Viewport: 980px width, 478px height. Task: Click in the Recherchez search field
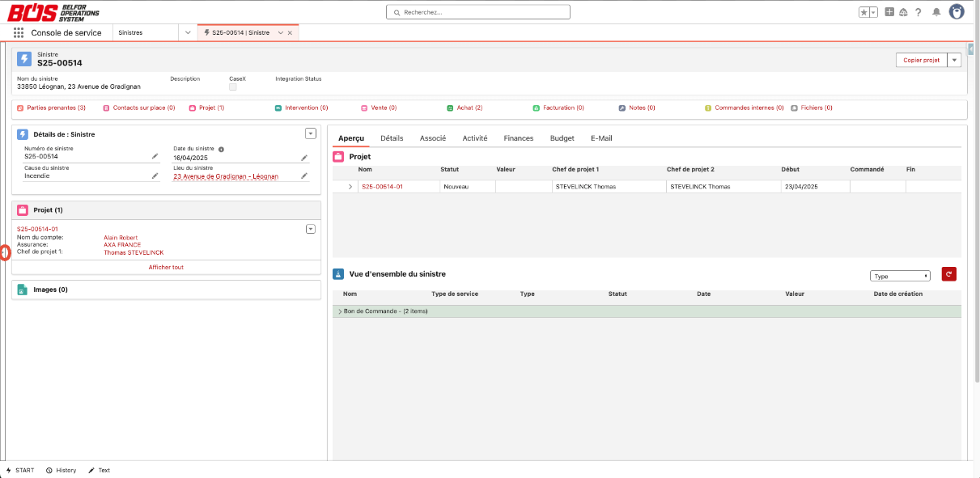click(478, 12)
